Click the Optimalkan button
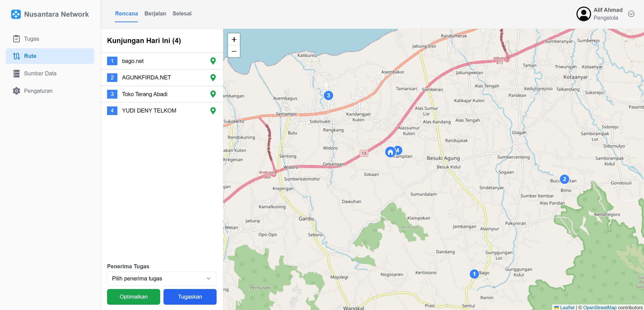This screenshot has height=310, width=644. (134, 297)
